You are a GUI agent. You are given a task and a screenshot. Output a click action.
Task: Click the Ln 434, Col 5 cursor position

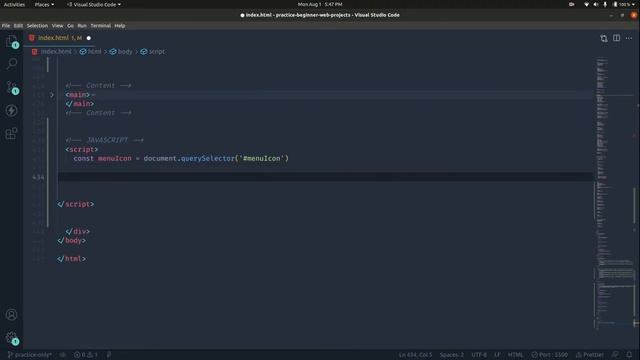[x=415, y=355]
